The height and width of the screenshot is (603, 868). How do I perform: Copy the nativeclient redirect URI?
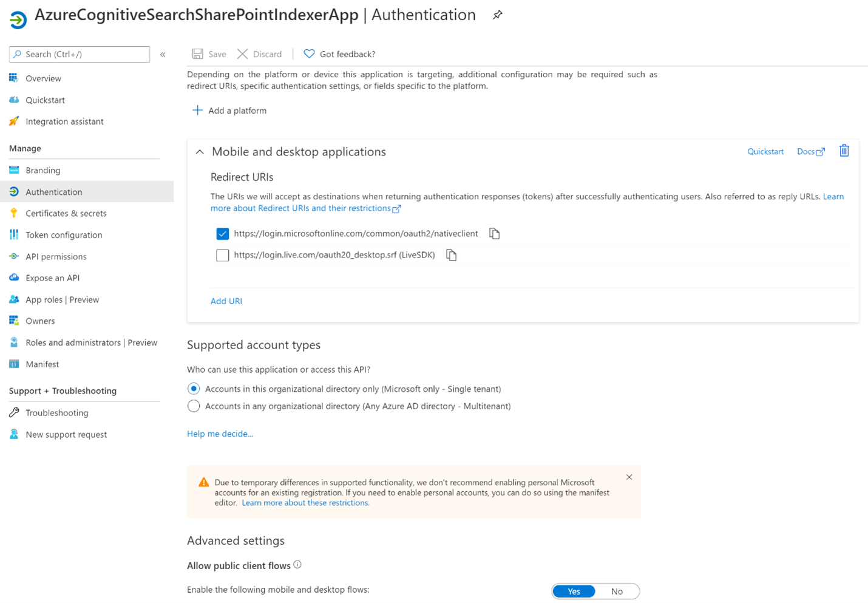[495, 234]
